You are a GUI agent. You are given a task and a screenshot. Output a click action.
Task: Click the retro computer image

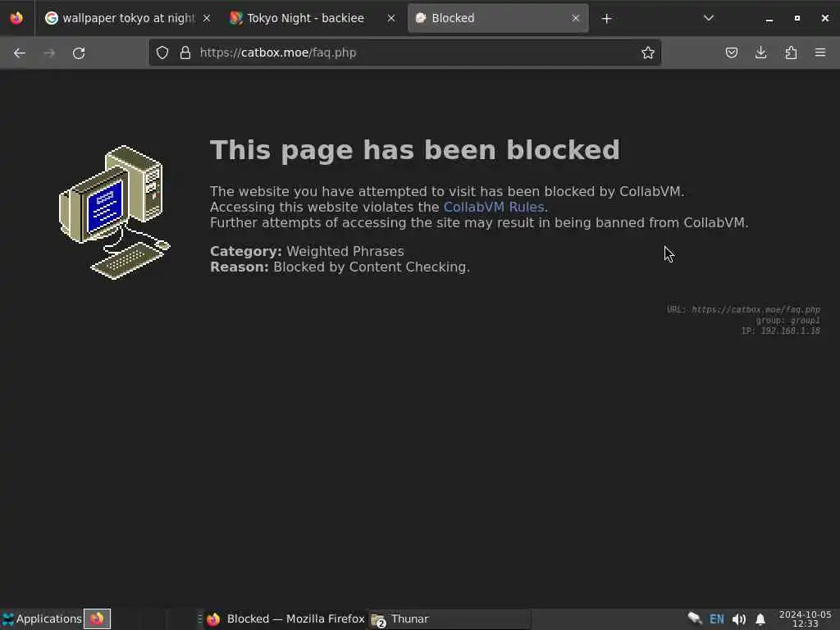pos(115,212)
